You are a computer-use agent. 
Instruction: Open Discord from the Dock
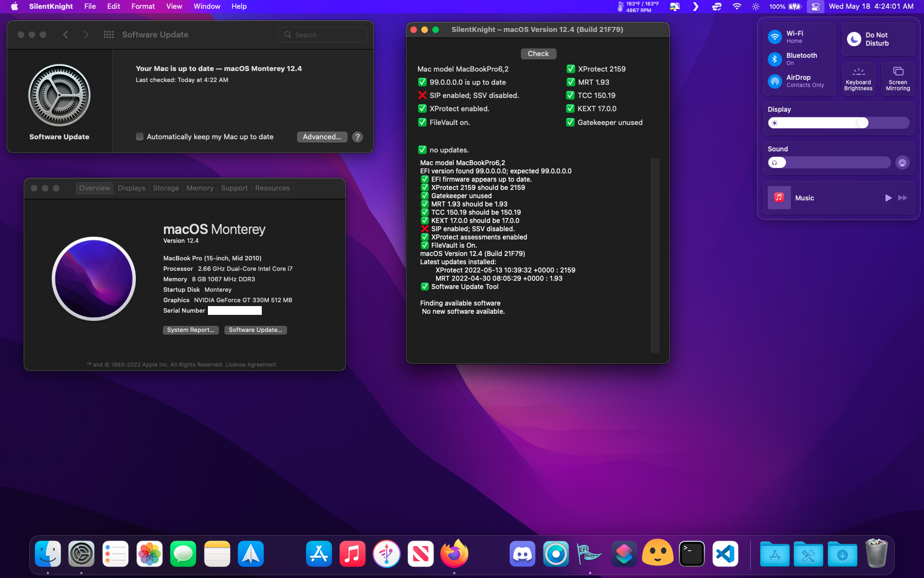point(522,554)
